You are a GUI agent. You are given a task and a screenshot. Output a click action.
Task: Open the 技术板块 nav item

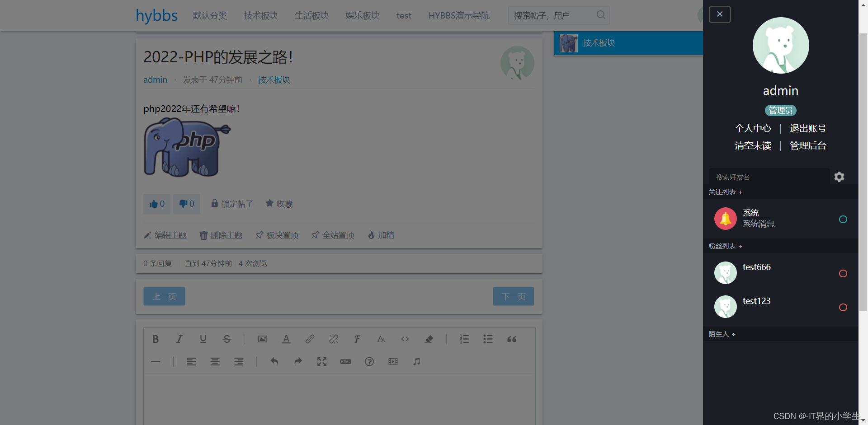(x=261, y=16)
